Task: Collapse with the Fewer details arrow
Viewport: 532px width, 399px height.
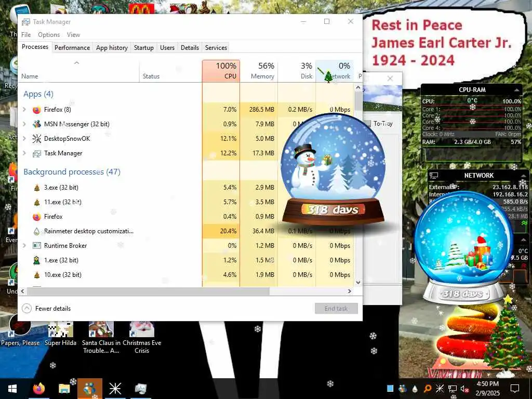Action: click(27, 309)
